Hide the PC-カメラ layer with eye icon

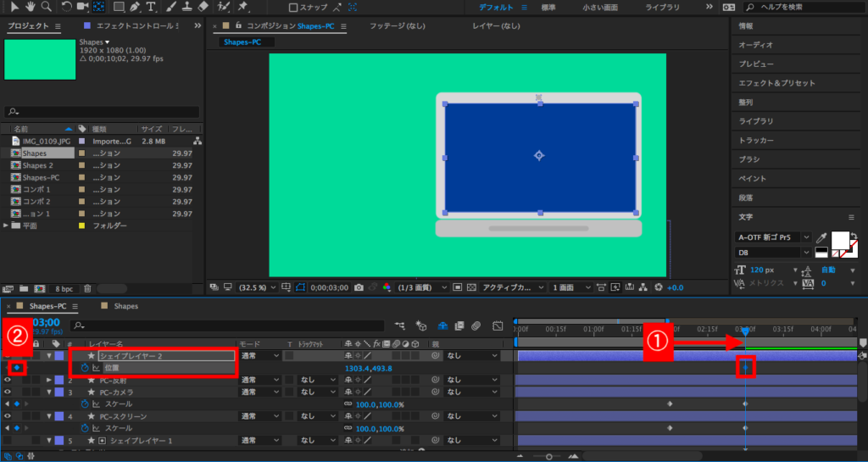pos(8,392)
